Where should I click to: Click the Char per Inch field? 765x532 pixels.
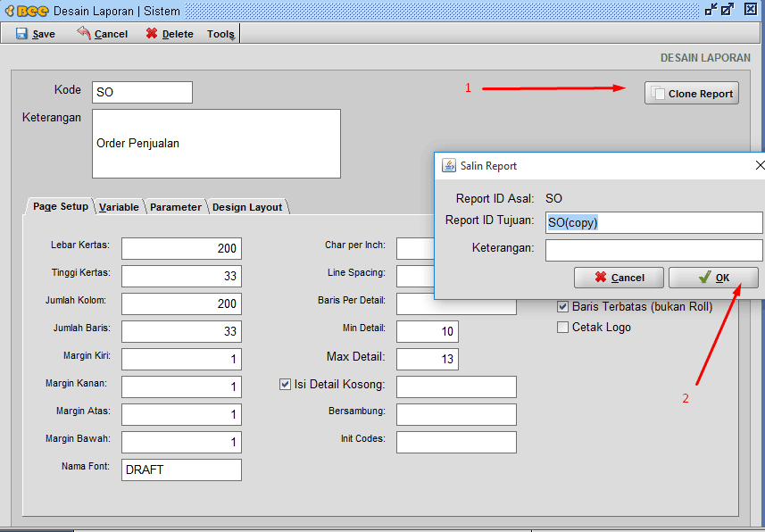[415, 248]
